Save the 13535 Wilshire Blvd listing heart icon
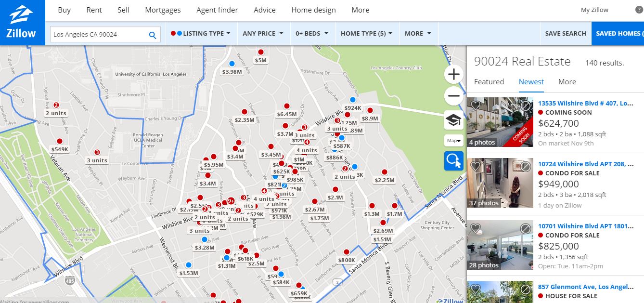The image size is (644, 303). point(476,105)
